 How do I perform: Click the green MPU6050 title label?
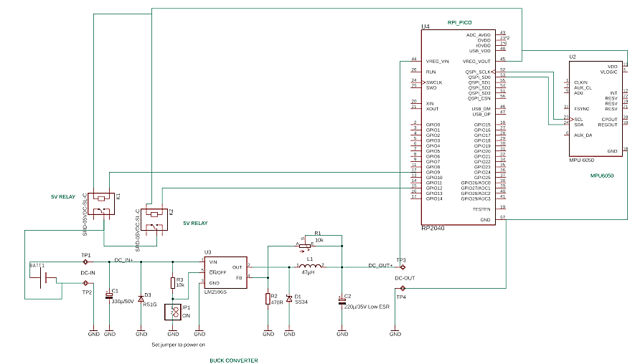point(602,176)
